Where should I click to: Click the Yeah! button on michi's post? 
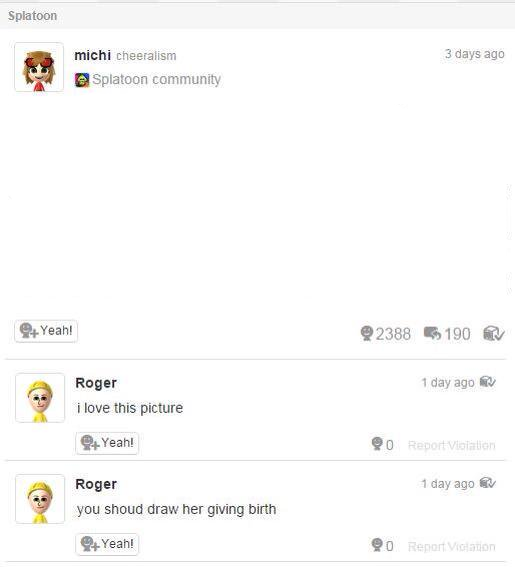[x=46, y=331]
